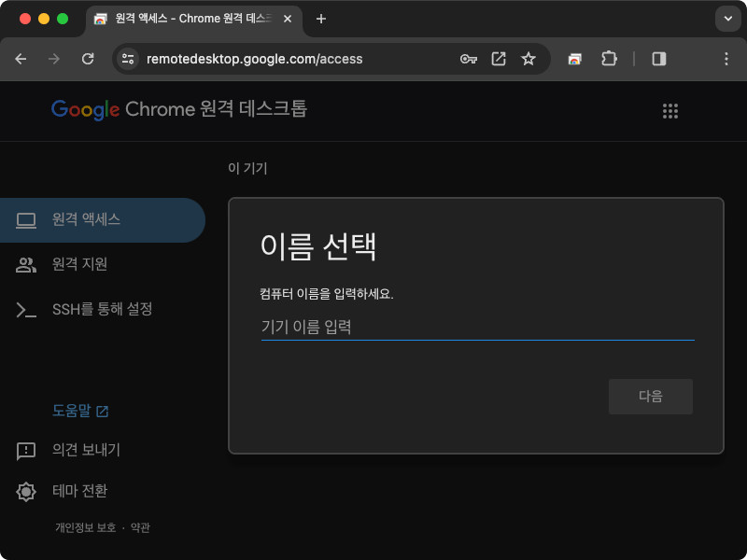This screenshot has height=560, width=747.
Task: Click the 컴퓨터 이름을 입력하세요 text
Action: [x=326, y=294]
